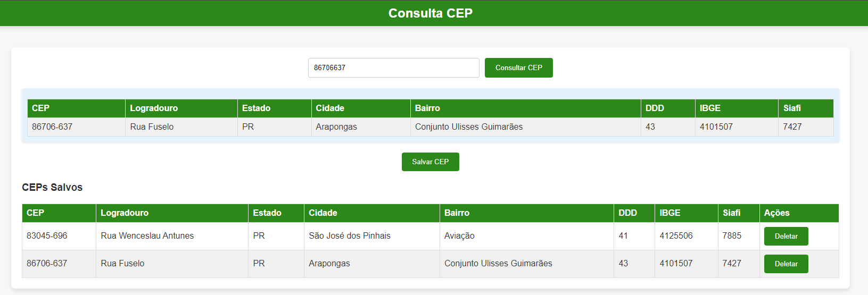The width and height of the screenshot is (868, 295).
Task: Focus the CEP input field containing 86706637
Action: point(393,68)
